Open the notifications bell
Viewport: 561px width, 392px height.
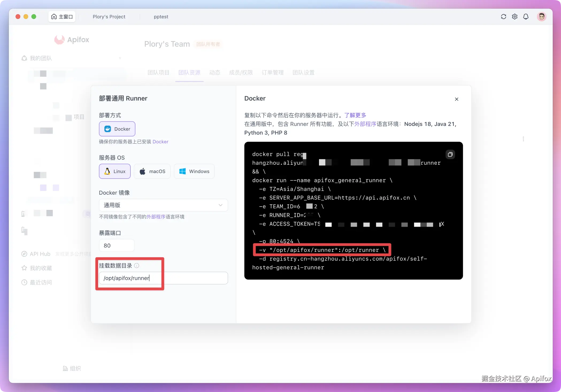pos(526,17)
